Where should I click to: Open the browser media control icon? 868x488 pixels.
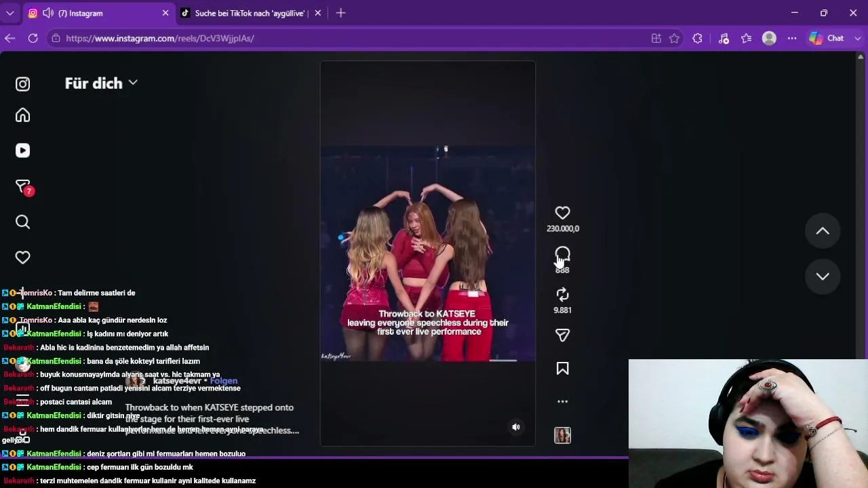pyautogui.click(x=724, y=39)
